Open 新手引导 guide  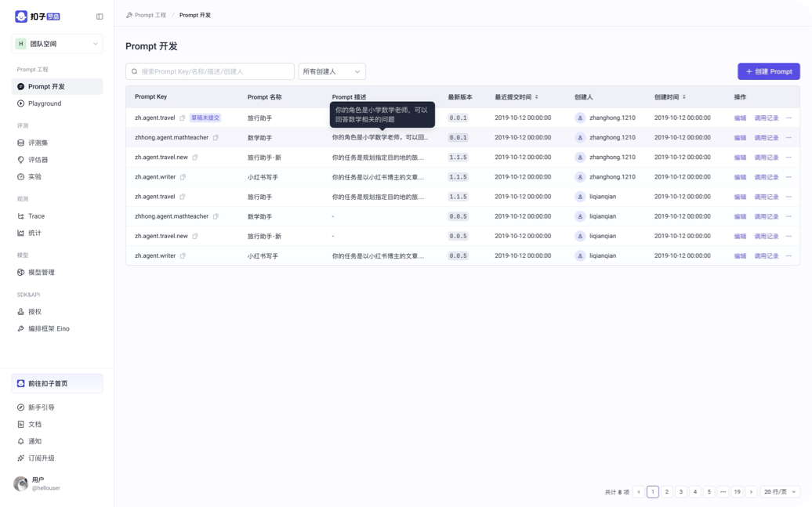[57, 407]
